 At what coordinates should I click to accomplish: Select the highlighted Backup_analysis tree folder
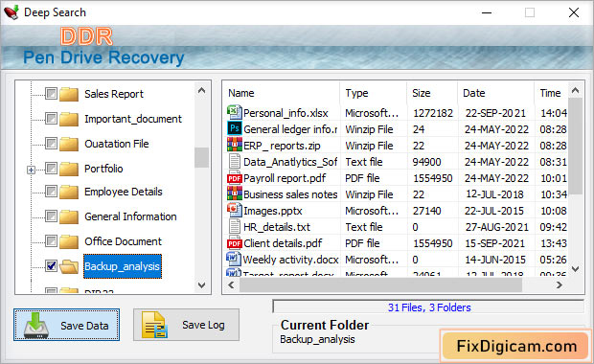pos(123,266)
